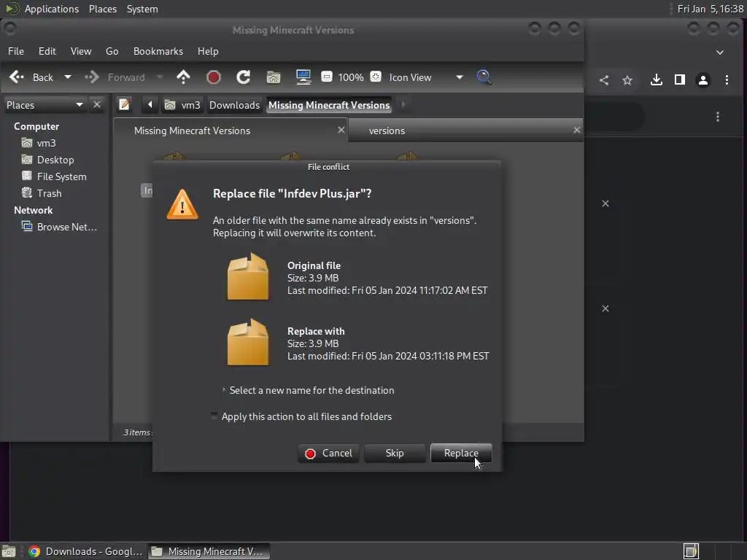Open Trash in the Places sidebar

42,192
